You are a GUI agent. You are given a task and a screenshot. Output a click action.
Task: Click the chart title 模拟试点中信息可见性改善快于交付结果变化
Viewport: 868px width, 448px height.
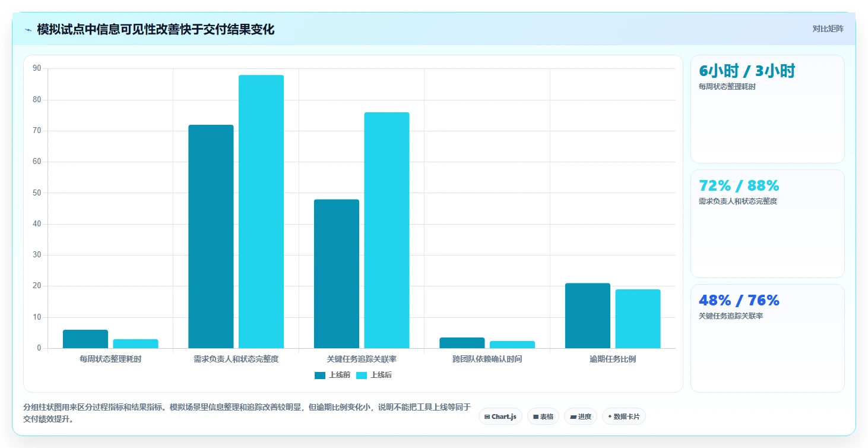(156, 30)
